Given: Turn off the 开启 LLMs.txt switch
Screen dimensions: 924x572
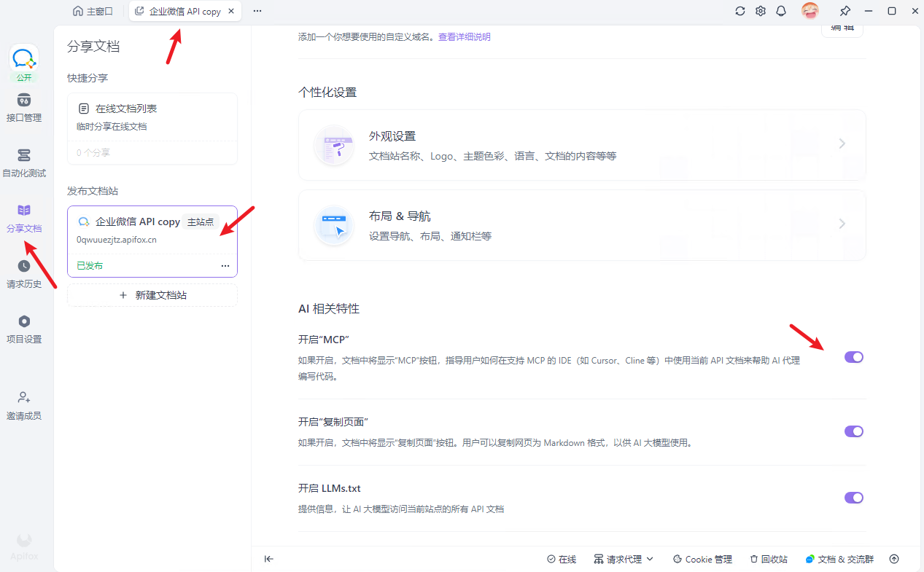Looking at the screenshot, I should pyautogui.click(x=854, y=498).
